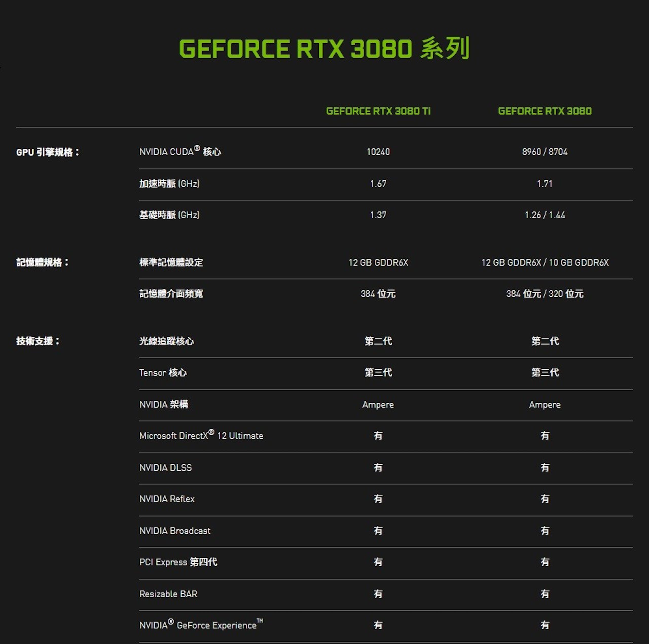Viewport: 649px width, 644px height.
Task: Click the NVIDIA GeForce Experience row label
Action: [201, 624]
